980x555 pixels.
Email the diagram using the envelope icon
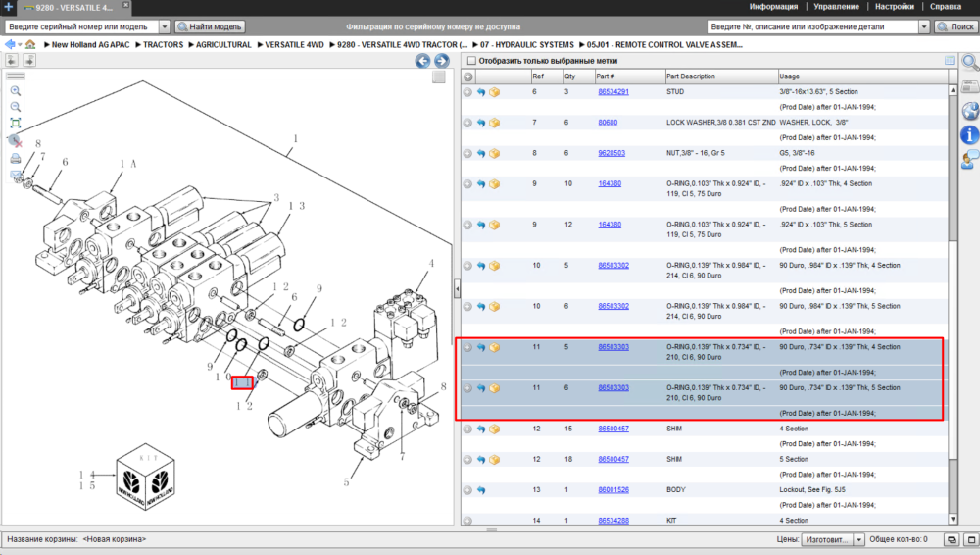click(x=15, y=176)
